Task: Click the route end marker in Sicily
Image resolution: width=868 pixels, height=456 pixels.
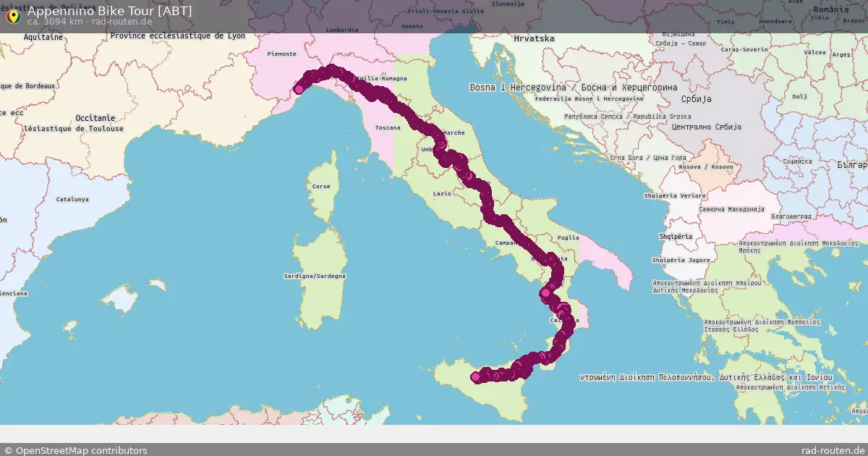Action: coord(476,376)
